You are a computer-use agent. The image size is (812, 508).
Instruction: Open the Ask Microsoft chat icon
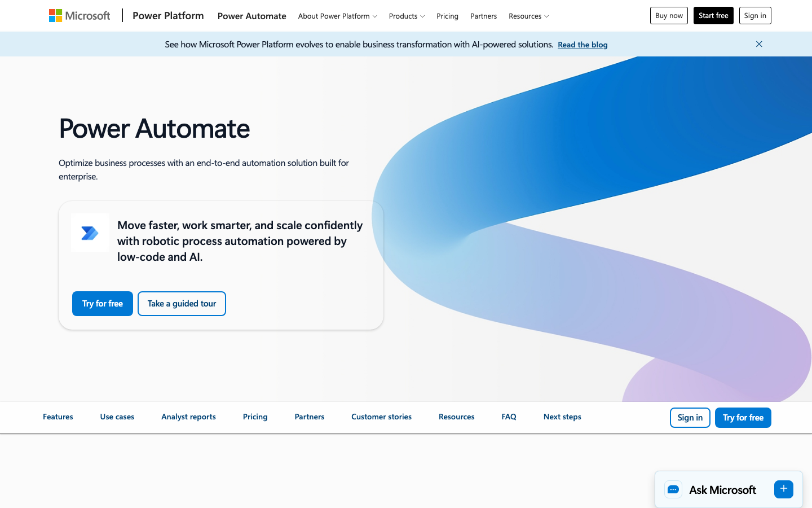[673, 489]
